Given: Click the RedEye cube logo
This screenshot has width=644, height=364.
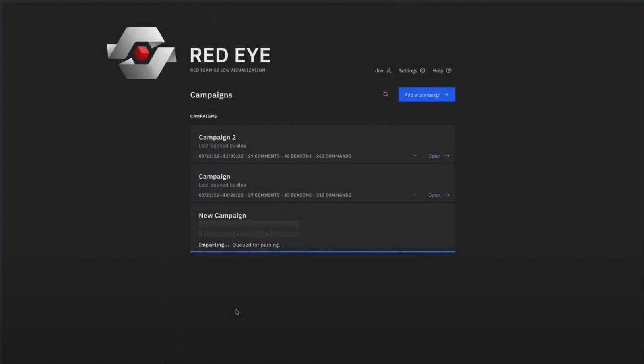Looking at the screenshot, I should pos(141,53).
